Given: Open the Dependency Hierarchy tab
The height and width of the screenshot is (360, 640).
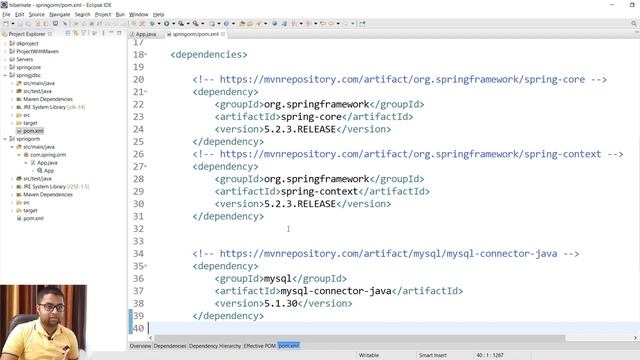Looking at the screenshot, I should click(x=215, y=346).
